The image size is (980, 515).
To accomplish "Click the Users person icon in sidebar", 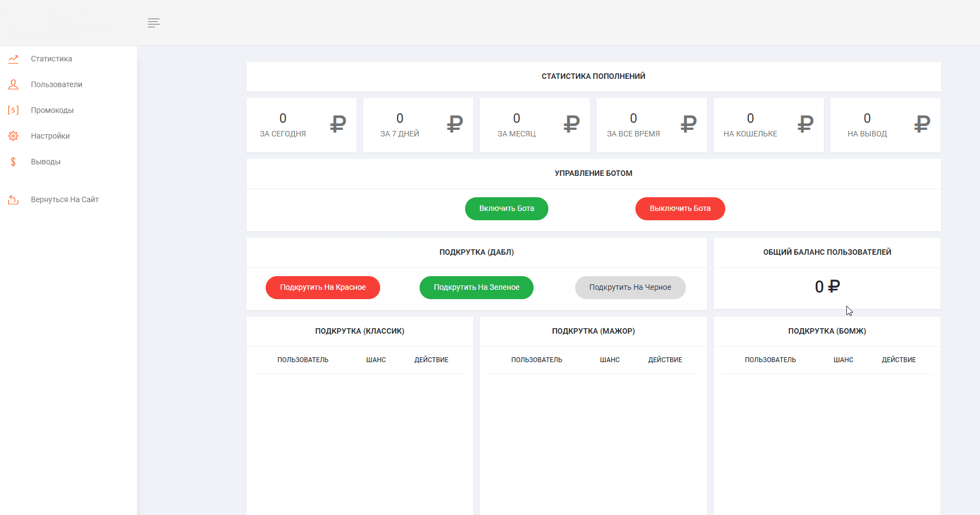I will 13,84.
